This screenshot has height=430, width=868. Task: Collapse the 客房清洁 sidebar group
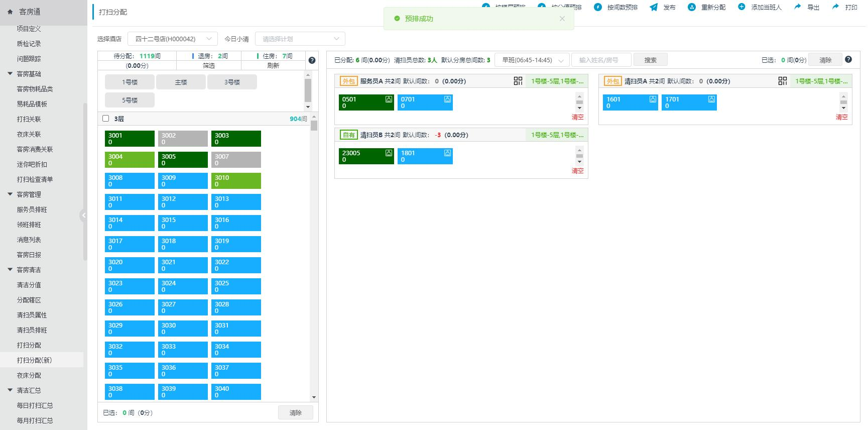[x=10, y=270]
